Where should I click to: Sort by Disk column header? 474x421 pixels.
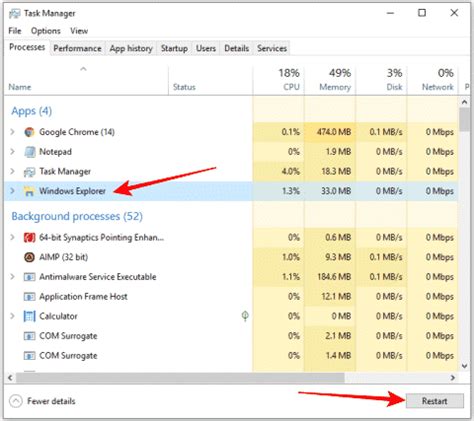point(381,80)
